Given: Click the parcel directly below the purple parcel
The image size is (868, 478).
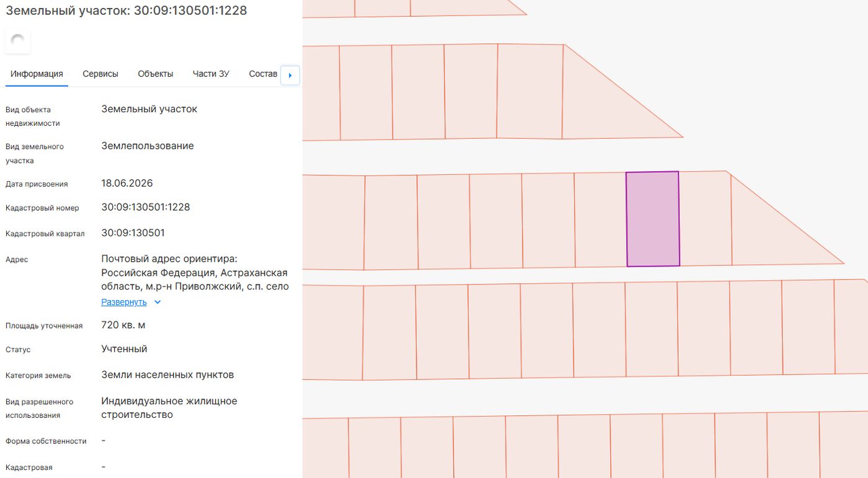Looking at the screenshot, I should pos(652,329).
